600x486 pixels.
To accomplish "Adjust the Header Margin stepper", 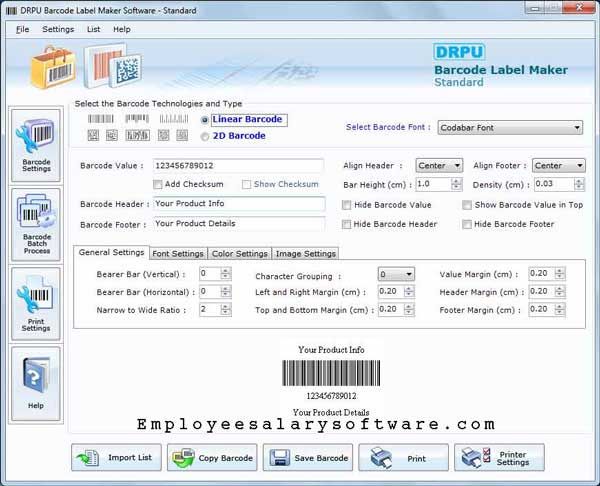I will tap(559, 292).
